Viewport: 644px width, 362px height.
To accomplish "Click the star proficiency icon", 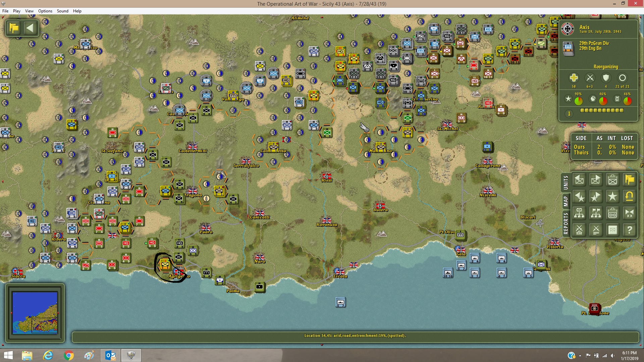I will [x=568, y=99].
